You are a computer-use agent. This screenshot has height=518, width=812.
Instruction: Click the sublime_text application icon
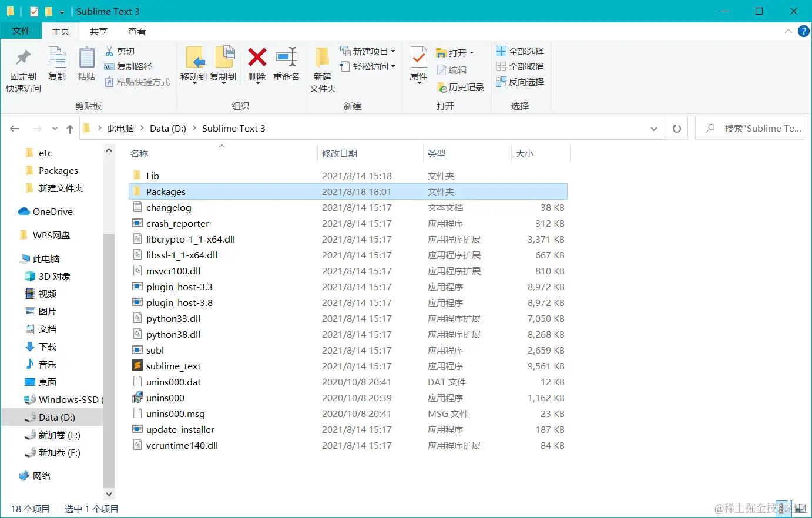tap(137, 366)
